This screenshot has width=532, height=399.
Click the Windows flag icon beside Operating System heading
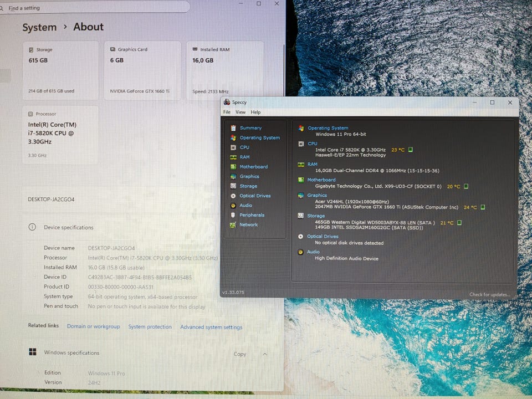pos(301,128)
